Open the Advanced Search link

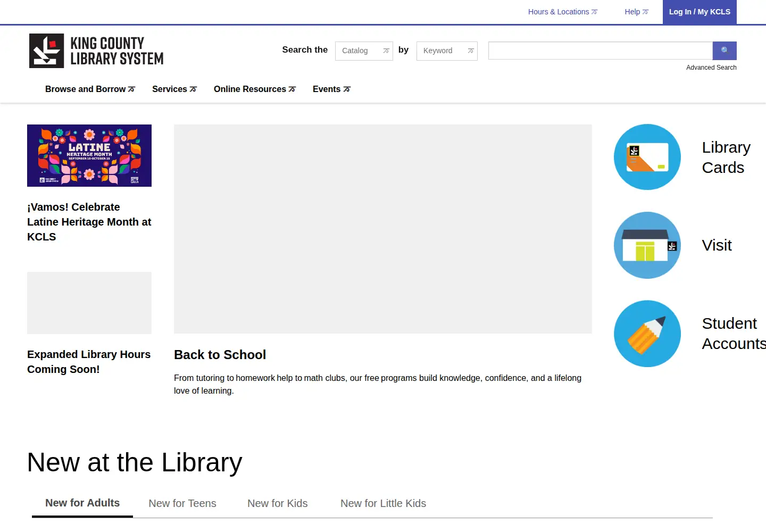711,68
